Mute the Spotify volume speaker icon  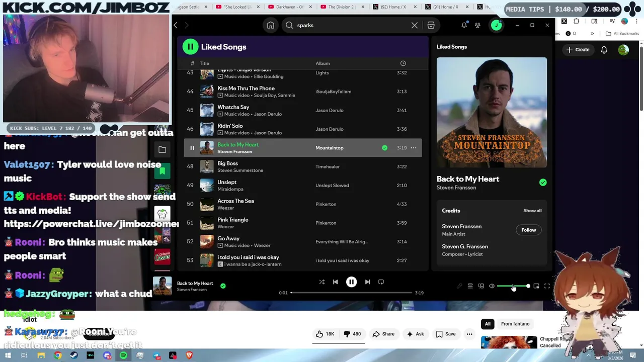coord(492,286)
